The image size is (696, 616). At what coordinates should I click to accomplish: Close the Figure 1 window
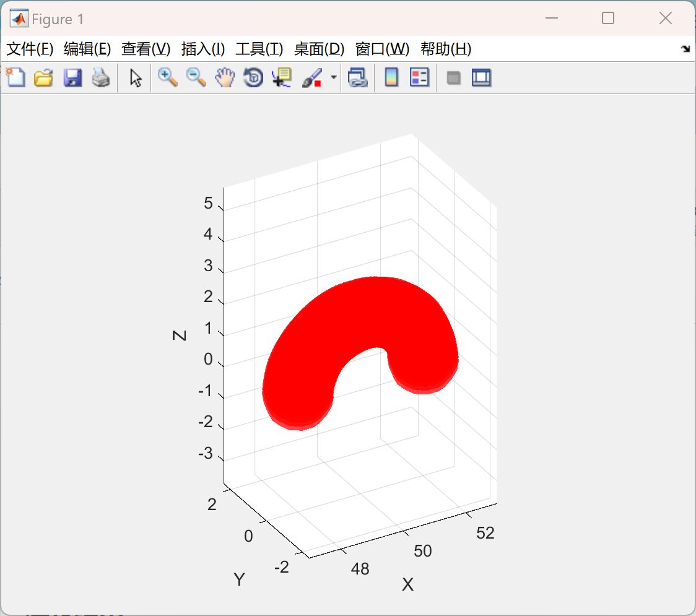coord(666,18)
